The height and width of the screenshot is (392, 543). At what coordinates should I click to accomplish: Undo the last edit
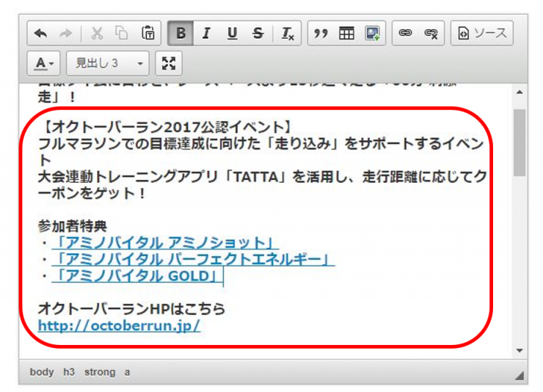41,34
